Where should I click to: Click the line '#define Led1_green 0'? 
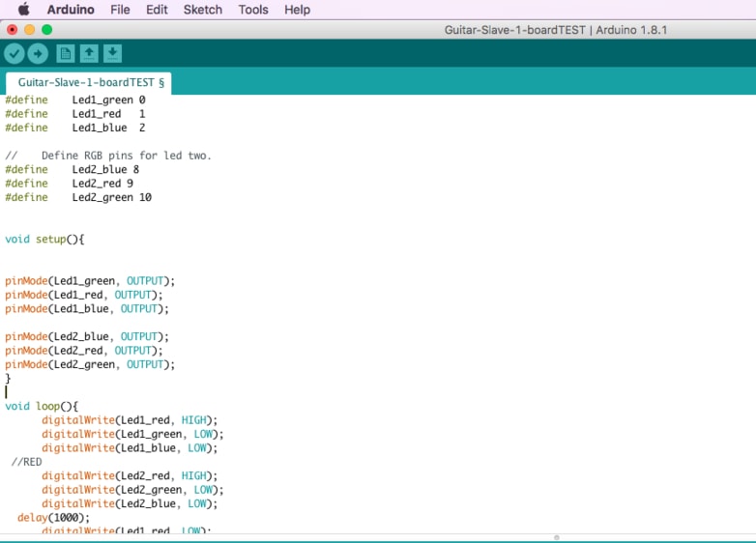click(x=75, y=100)
